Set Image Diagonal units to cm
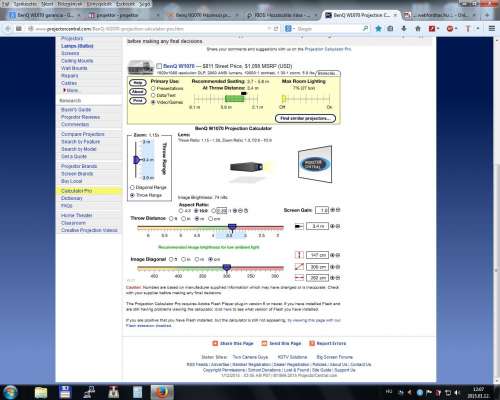This screenshot has height=400, width=500. [x=210, y=259]
